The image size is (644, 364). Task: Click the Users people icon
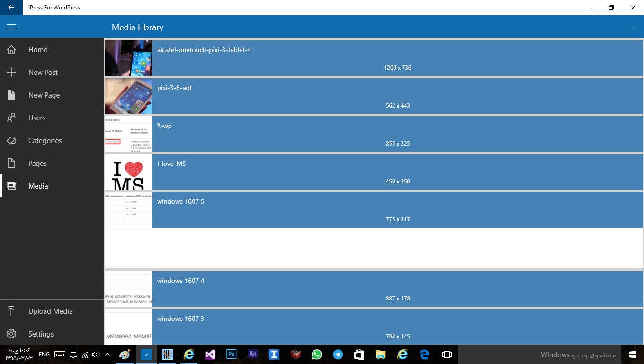(x=11, y=118)
